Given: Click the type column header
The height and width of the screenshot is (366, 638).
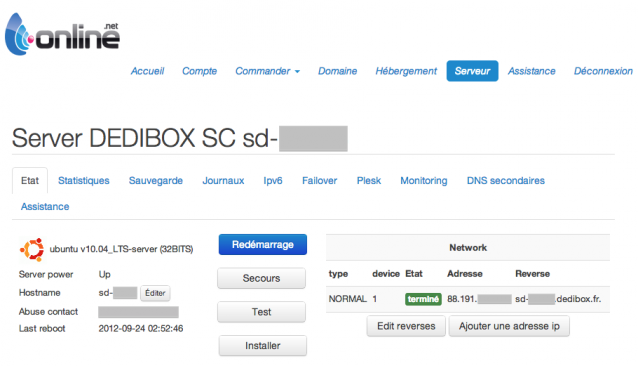Looking at the screenshot, I should (338, 274).
